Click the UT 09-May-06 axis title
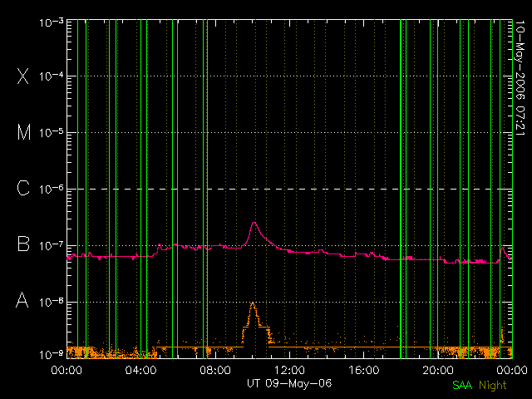Viewport: 532px width, 399px height. pyautogui.click(x=289, y=383)
